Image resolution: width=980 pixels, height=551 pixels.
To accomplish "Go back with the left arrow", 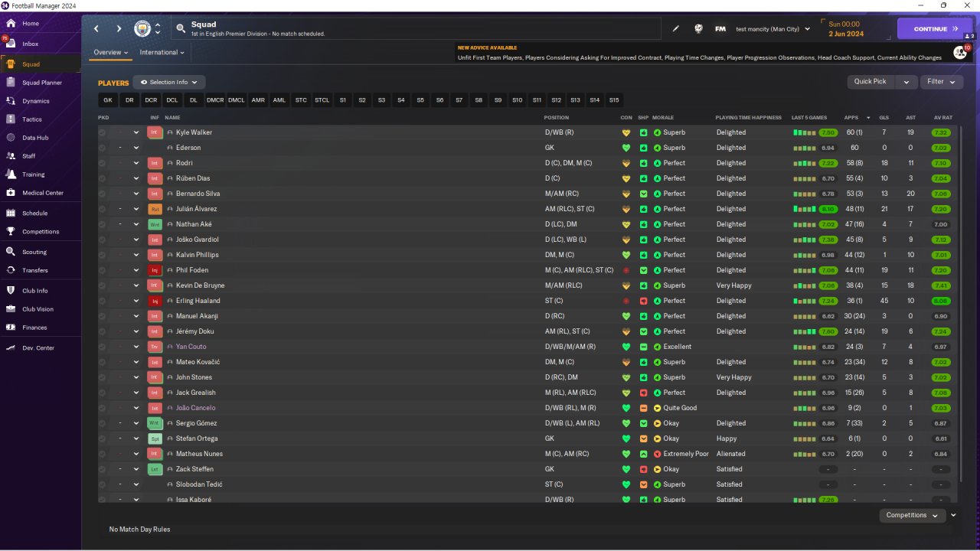I will 96,29.
